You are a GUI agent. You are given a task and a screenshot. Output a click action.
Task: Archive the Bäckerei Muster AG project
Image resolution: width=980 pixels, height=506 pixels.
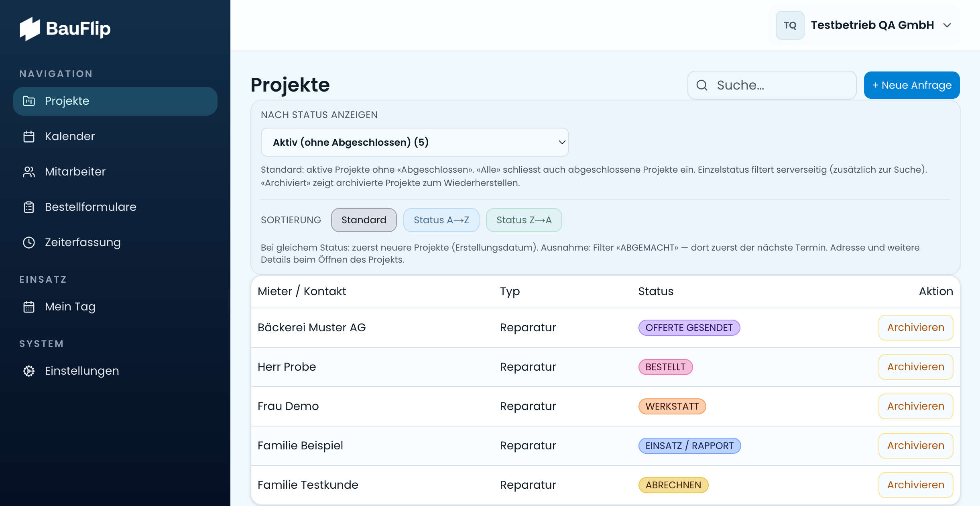(915, 328)
